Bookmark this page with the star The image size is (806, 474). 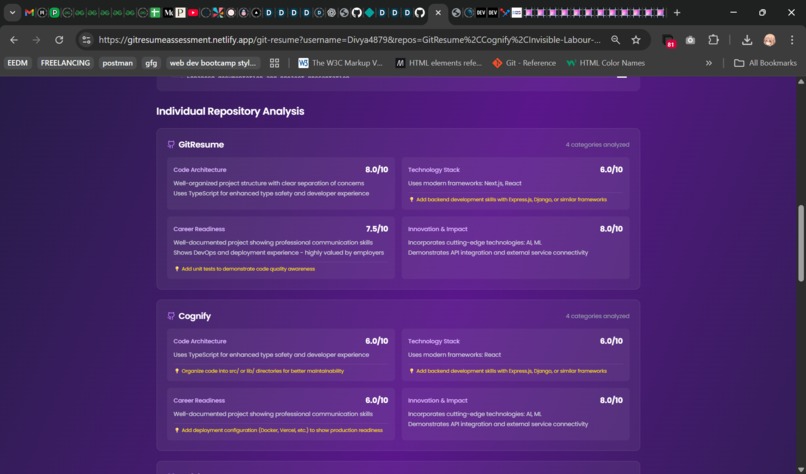click(636, 40)
